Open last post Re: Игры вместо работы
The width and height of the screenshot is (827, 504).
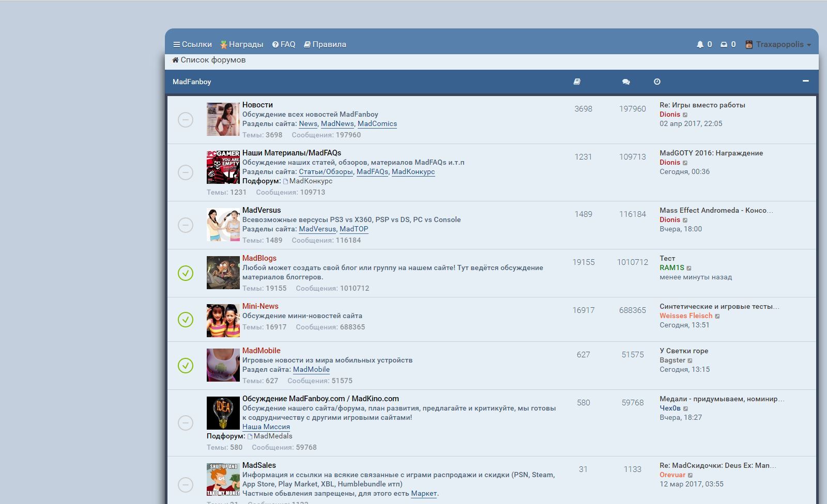(702, 105)
